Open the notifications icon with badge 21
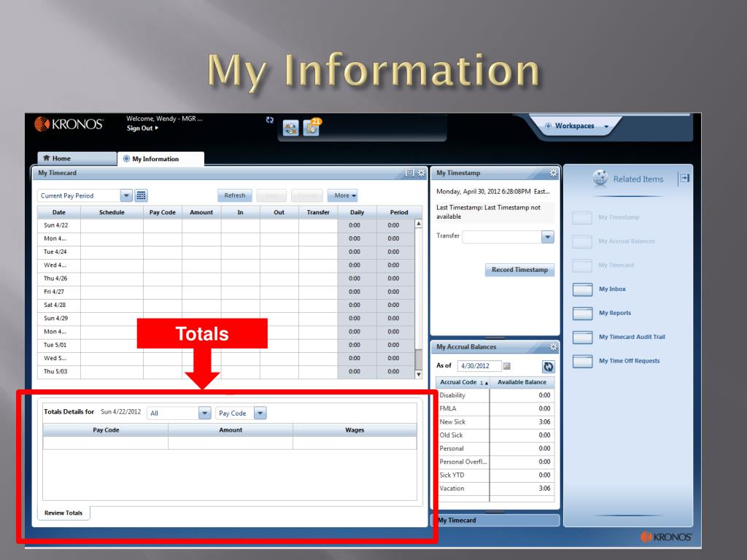 click(x=311, y=127)
